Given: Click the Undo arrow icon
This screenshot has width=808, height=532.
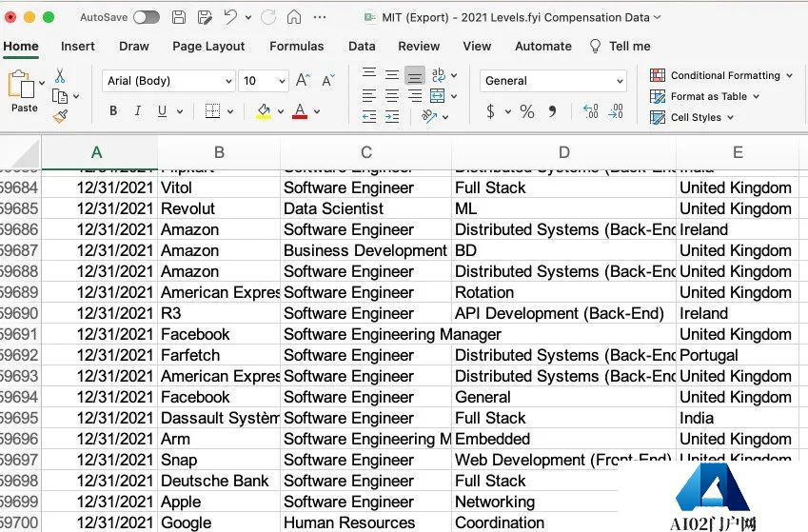Looking at the screenshot, I should 230,17.
